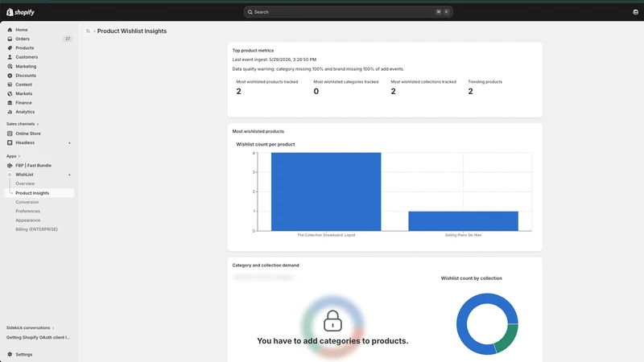Click the Orders inbox icon
This screenshot has width=644, height=362.
point(10,39)
